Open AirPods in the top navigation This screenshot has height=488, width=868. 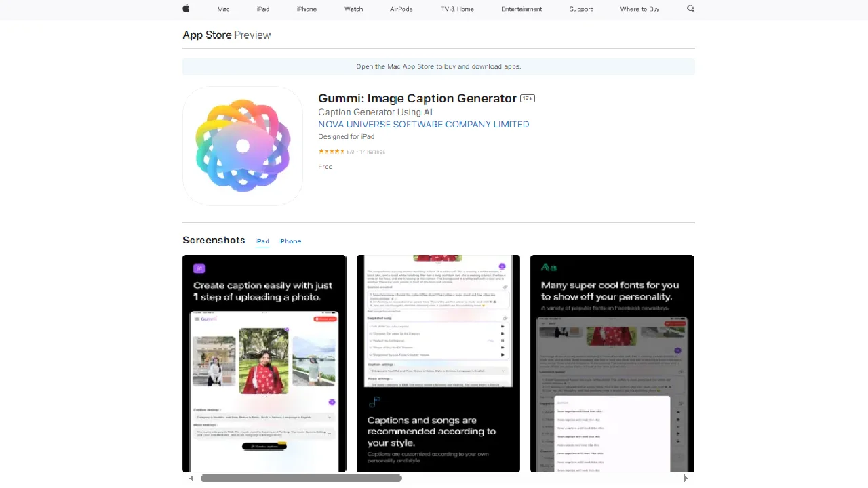point(401,9)
